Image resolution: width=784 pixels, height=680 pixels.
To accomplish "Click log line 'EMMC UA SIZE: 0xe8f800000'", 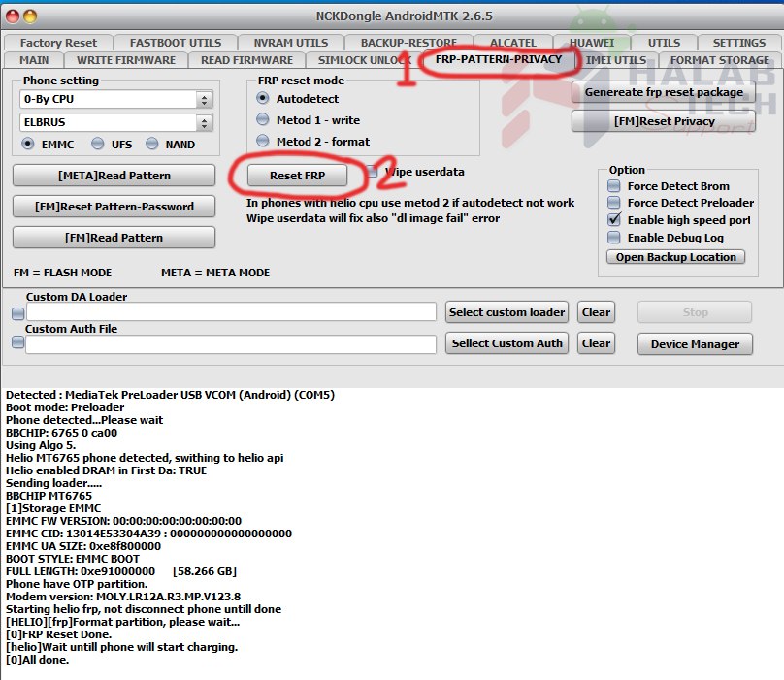I will click(83, 546).
